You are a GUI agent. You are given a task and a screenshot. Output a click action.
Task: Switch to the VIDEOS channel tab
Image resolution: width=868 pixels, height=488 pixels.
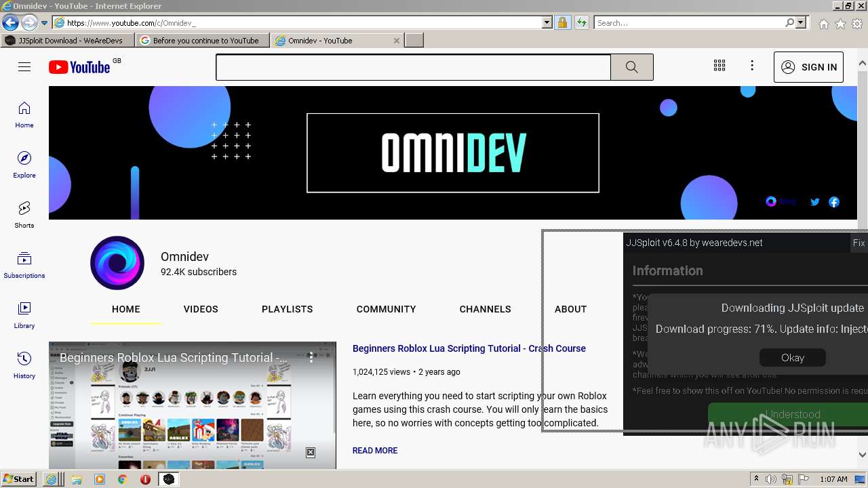(x=201, y=309)
